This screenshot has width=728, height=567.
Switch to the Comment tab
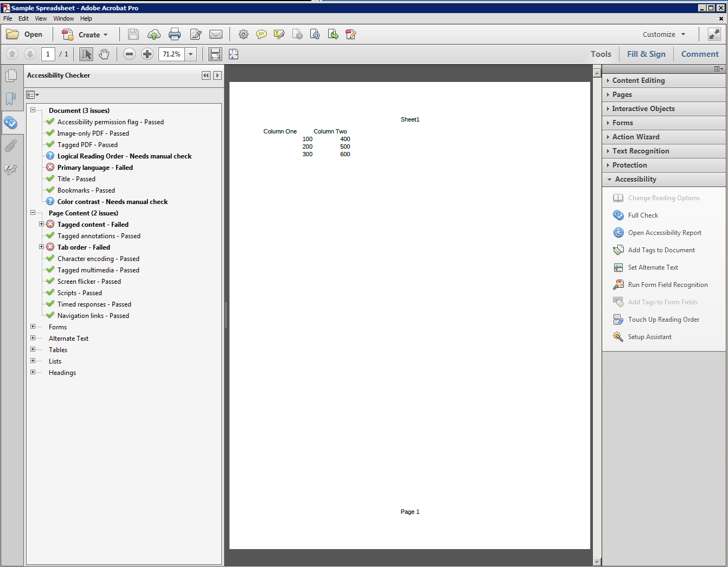(700, 54)
